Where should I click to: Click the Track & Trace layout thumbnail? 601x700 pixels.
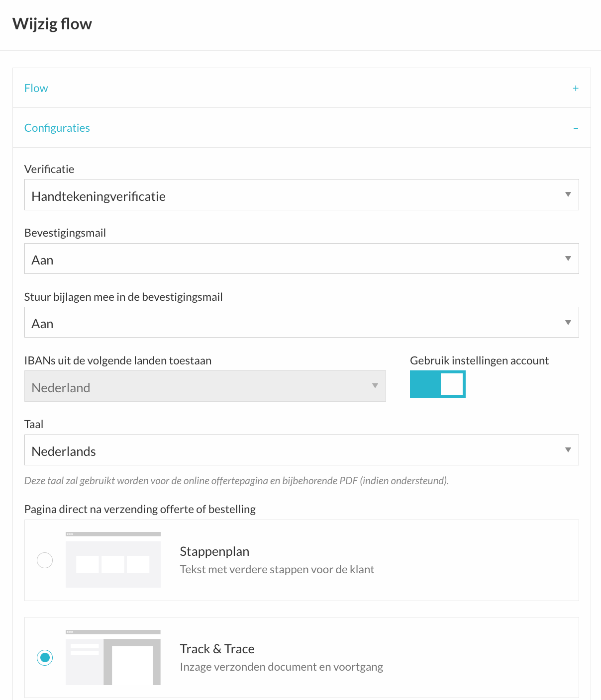click(113, 657)
